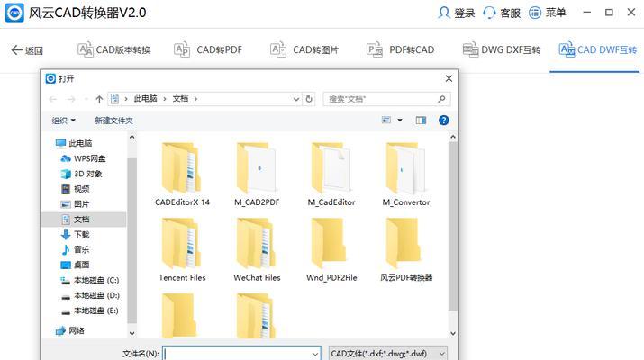This screenshot has height=360, width=644.
Task: Click the forward navigation arrow in dialog
Action: [x=71, y=99]
